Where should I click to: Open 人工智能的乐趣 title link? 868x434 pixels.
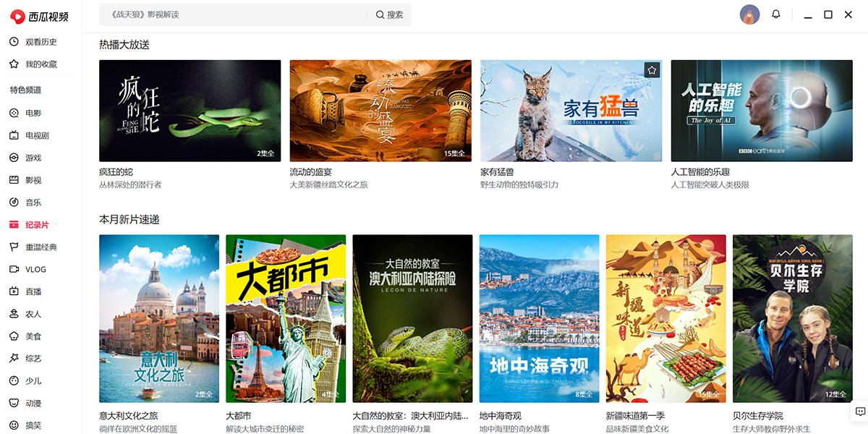click(700, 172)
